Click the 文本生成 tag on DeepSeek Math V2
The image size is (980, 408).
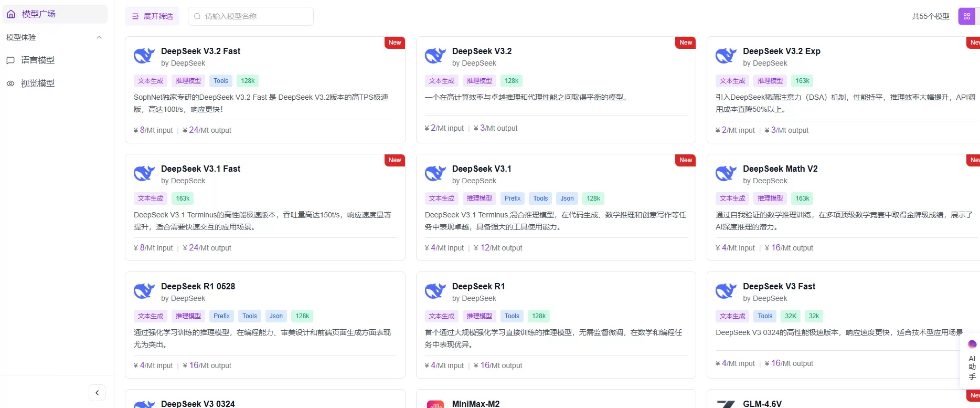pyautogui.click(x=732, y=198)
